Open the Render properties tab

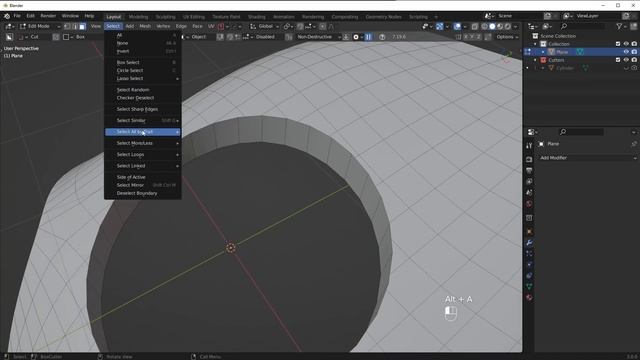tap(529, 159)
